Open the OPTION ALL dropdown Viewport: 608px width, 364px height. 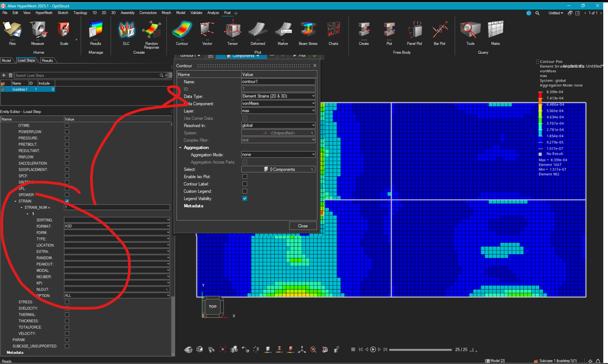(117, 295)
